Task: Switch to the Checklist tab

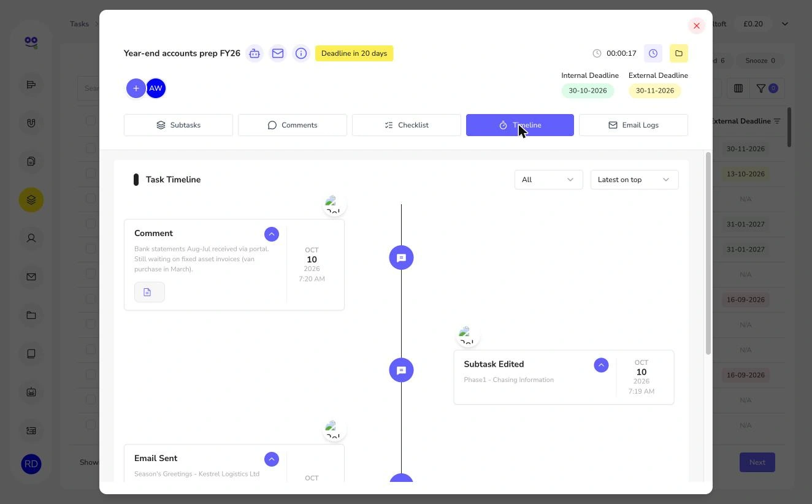Action: coord(407,125)
